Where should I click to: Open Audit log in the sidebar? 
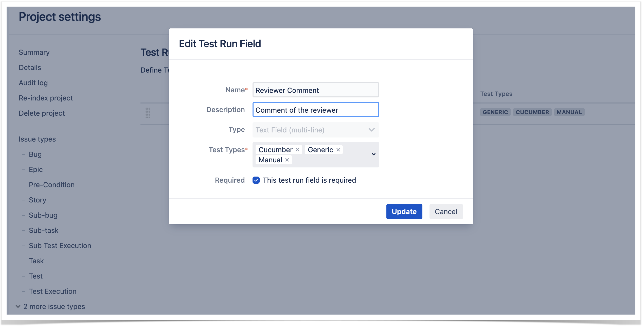[x=33, y=83]
